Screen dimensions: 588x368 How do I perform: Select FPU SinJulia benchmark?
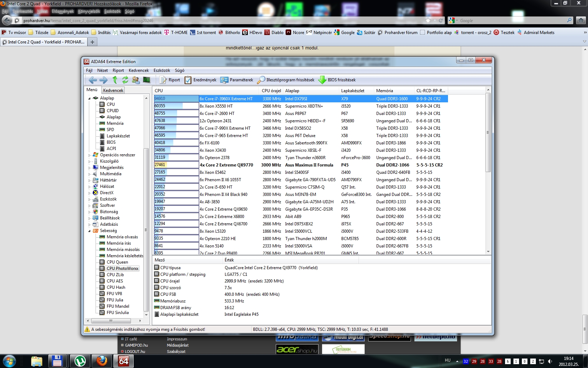click(117, 313)
